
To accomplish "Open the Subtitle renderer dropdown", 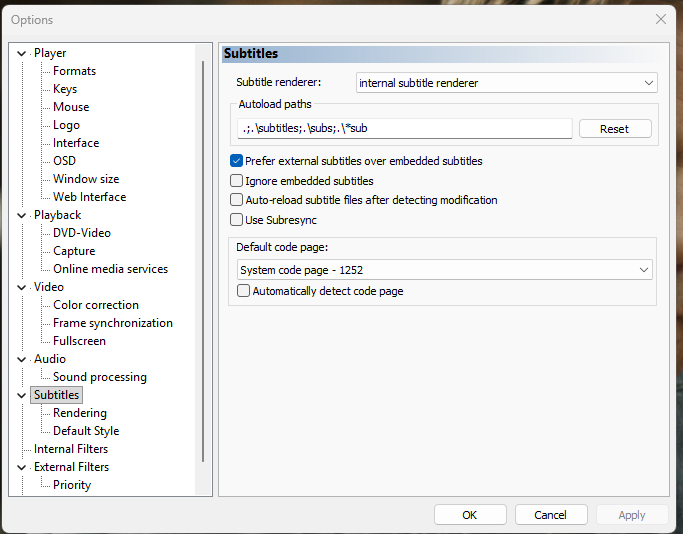I will point(507,83).
